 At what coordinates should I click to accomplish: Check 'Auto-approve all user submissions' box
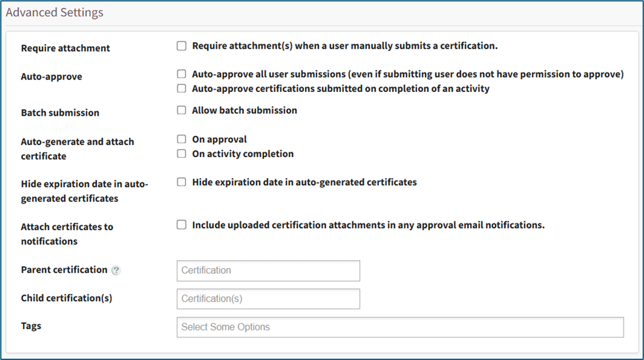[182, 74]
